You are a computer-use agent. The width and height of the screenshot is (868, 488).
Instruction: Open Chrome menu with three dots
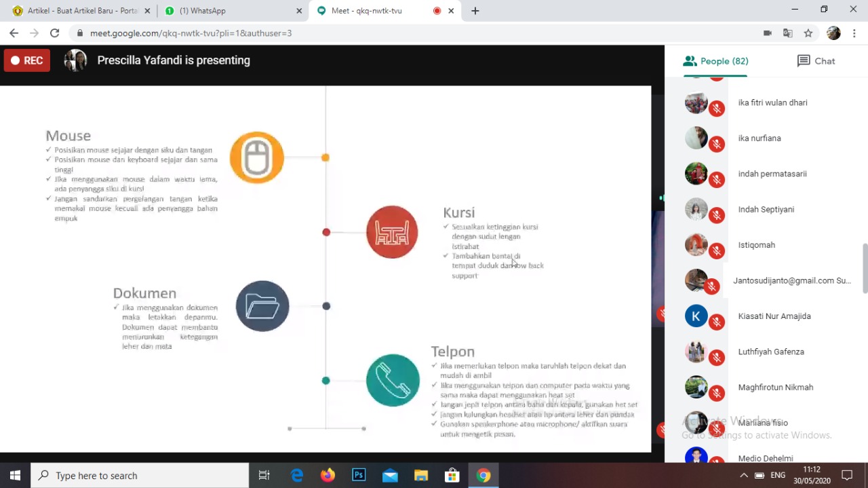click(x=855, y=33)
